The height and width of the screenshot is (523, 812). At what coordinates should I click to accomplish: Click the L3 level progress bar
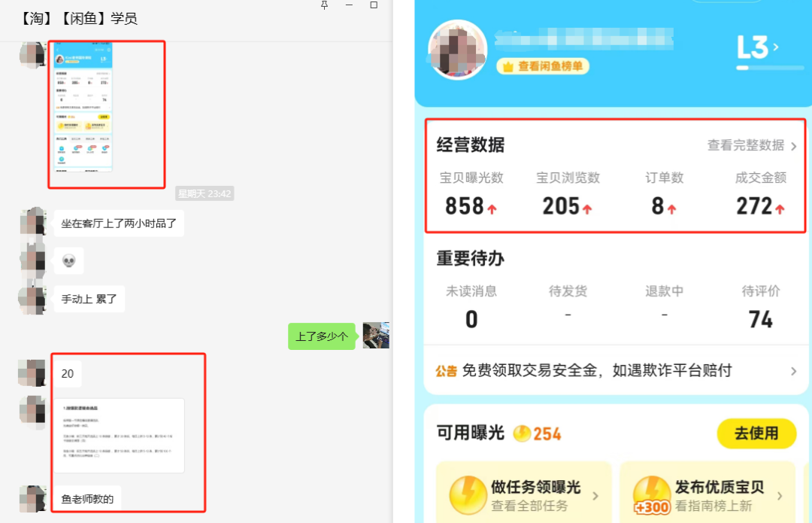pyautogui.click(x=768, y=68)
